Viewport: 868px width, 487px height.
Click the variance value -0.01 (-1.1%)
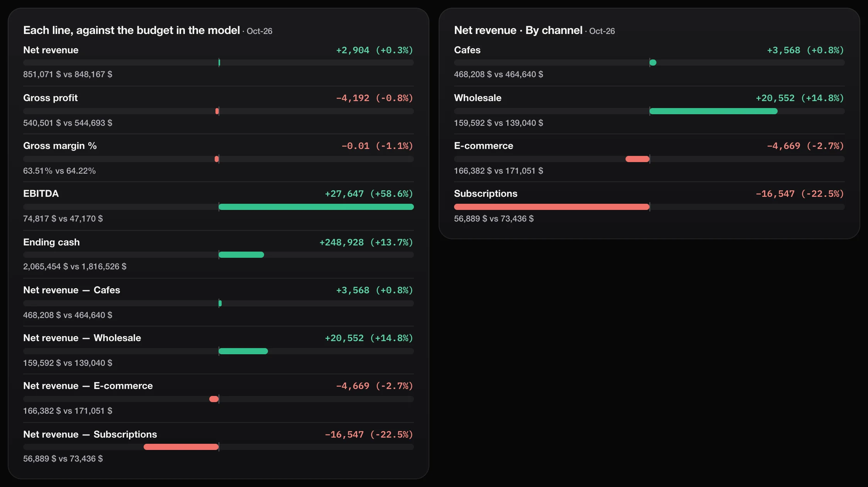(377, 146)
